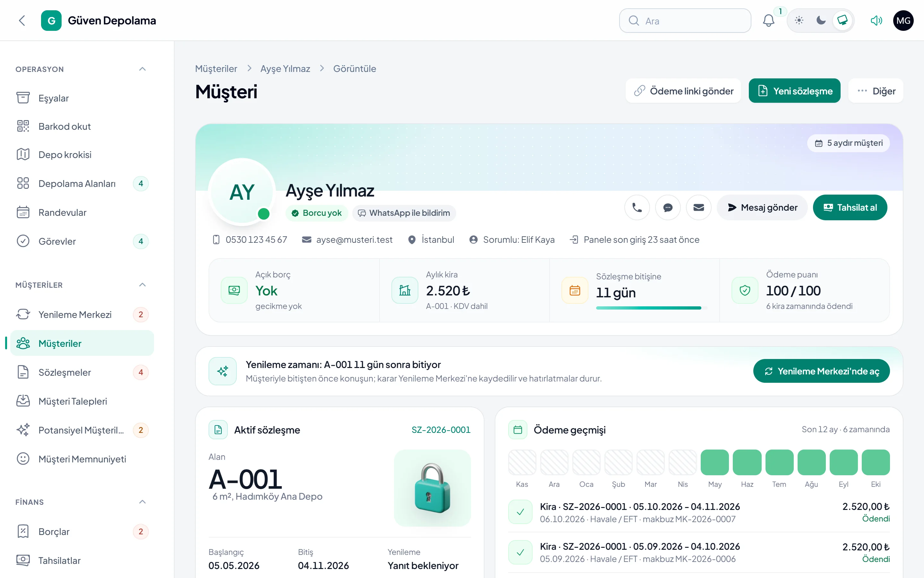The image size is (924, 578).
Task: Click the chat bubble icon button
Action: click(x=668, y=207)
